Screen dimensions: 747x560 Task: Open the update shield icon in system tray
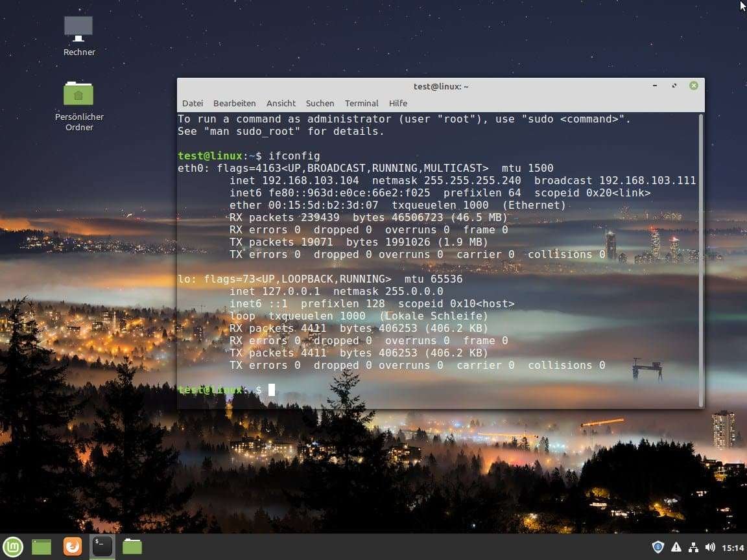pos(658,546)
